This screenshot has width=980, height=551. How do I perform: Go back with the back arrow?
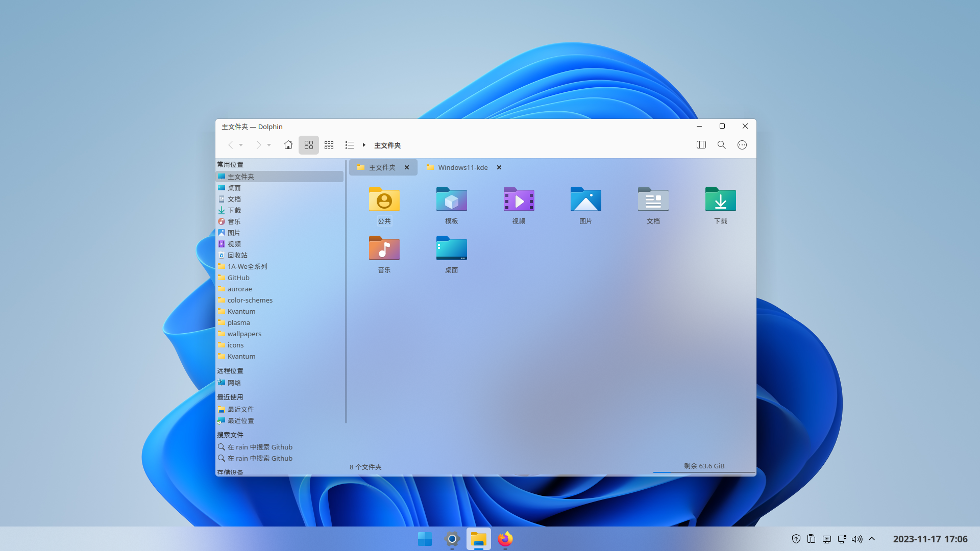click(230, 145)
